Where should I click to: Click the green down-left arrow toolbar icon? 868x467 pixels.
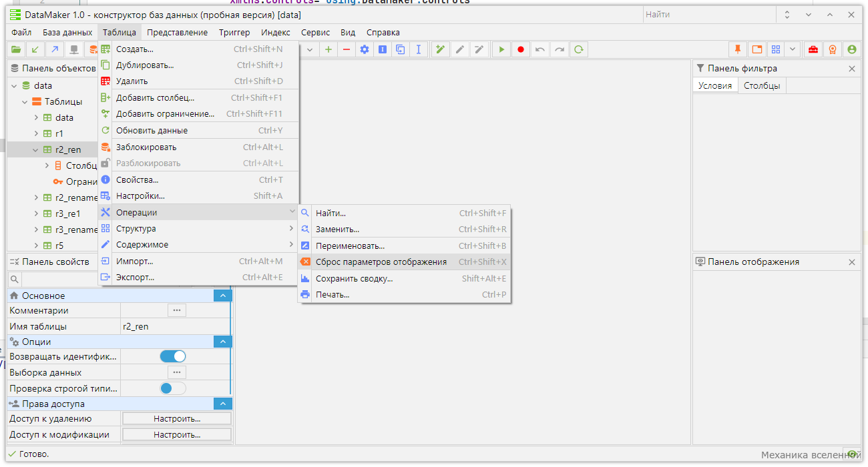pyautogui.click(x=35, y=49)
